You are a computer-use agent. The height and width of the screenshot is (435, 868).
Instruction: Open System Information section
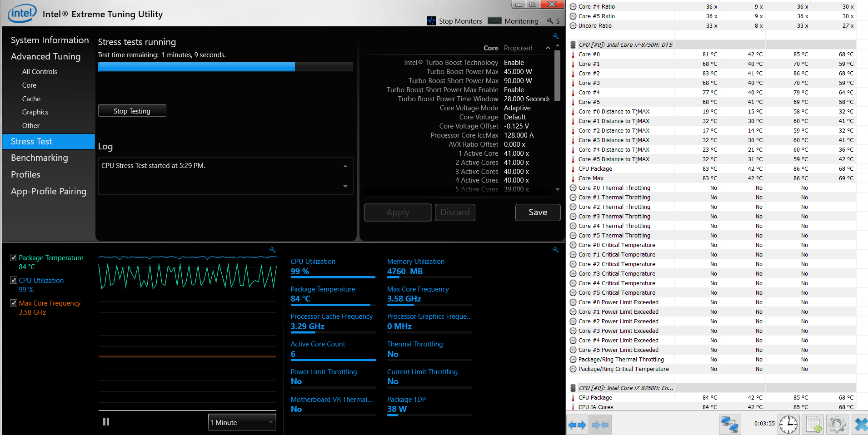tap(50, 40)
